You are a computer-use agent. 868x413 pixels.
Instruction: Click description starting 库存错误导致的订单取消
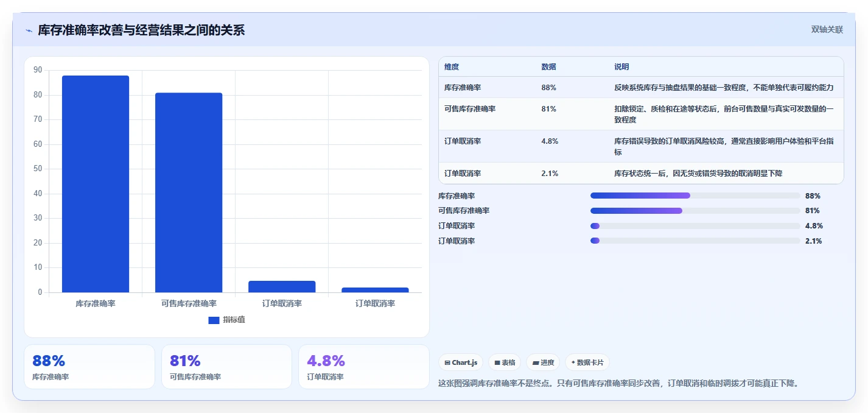pyautogui.click(x=724, y=147)
